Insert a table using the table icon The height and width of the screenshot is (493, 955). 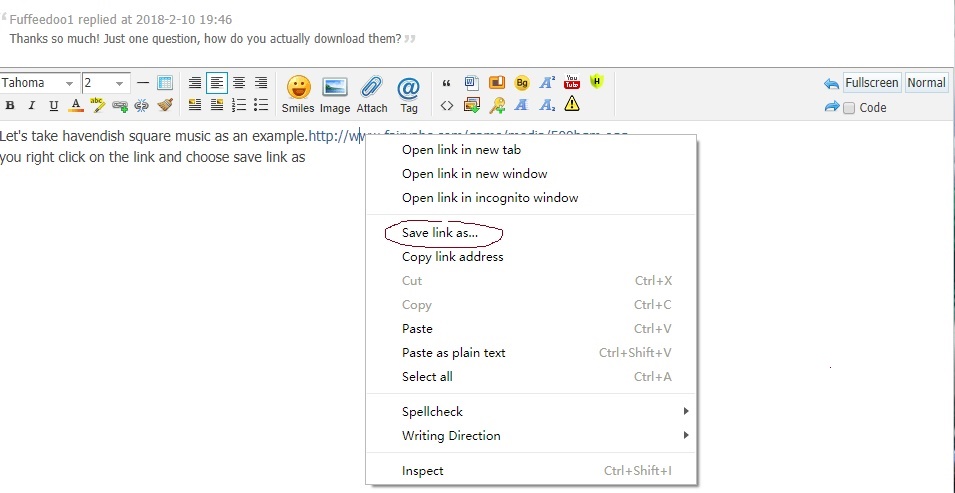click(x=166, y=83)
